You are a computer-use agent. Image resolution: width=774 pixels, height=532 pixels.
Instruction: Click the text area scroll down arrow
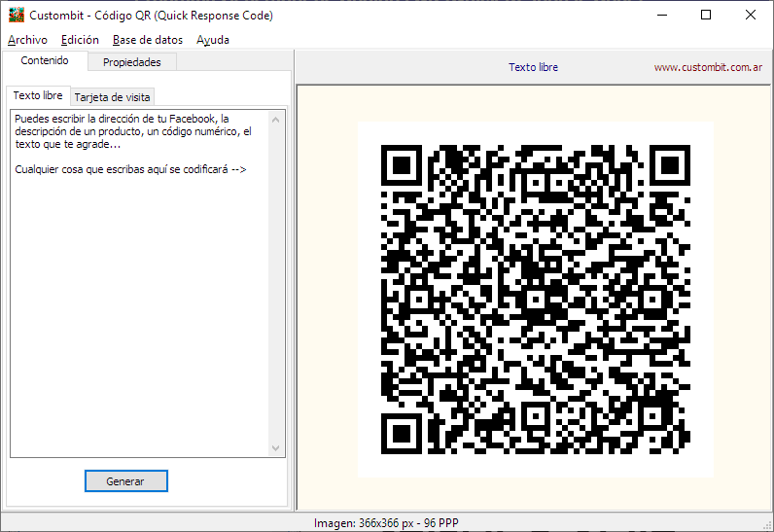point(276,448)
